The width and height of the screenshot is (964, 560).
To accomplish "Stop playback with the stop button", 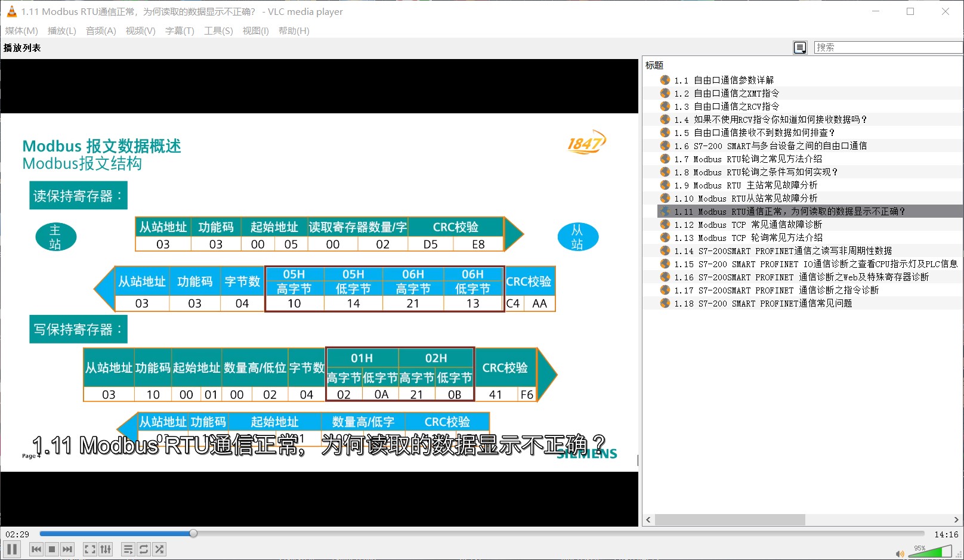I will coord(52,549).
